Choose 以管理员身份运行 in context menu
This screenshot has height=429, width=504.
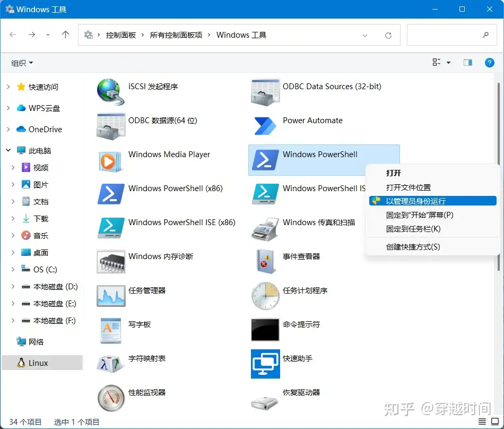click(x=432, y=201)
